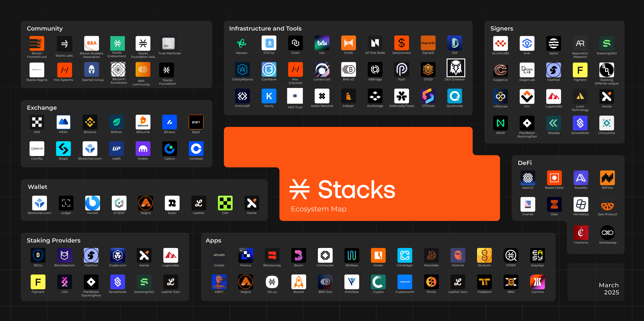Select the Trust Machines icon

point(168,44)
